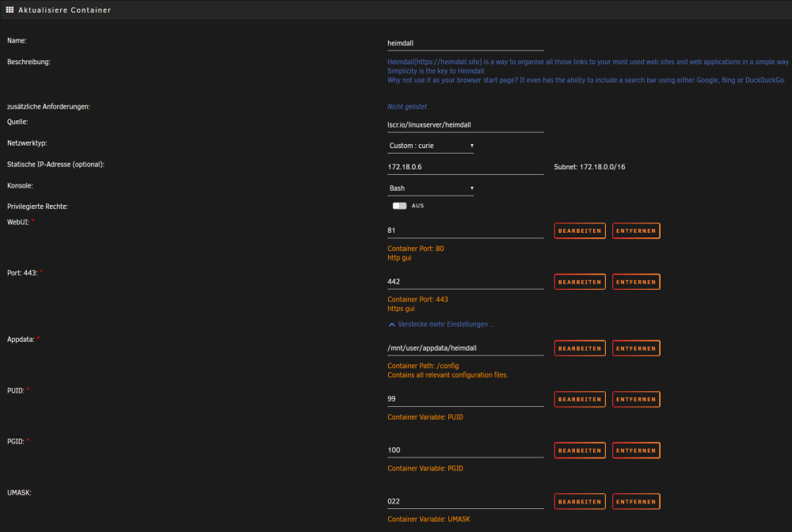This screenshot has height=532, width=792.
Task: Click Bearbeiten for Port 443
Action: [x=580, y=282]
